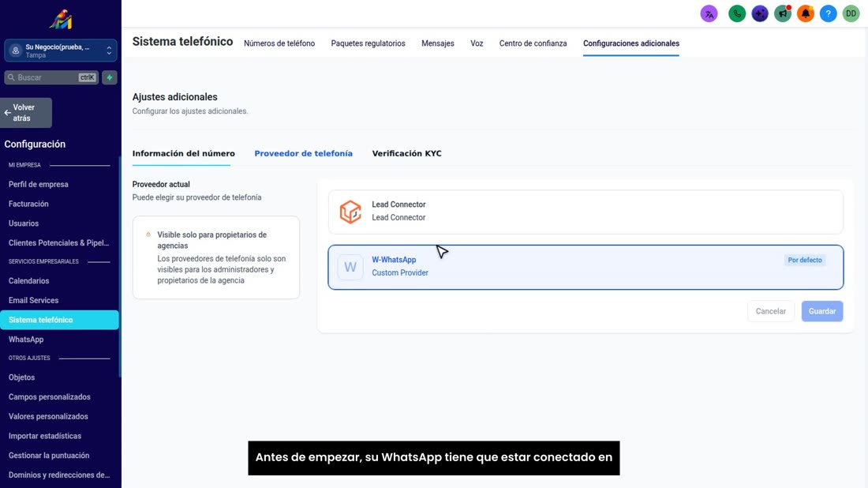
Task: Click the Lead Connector orange logo
Action: tap(350, 212)
